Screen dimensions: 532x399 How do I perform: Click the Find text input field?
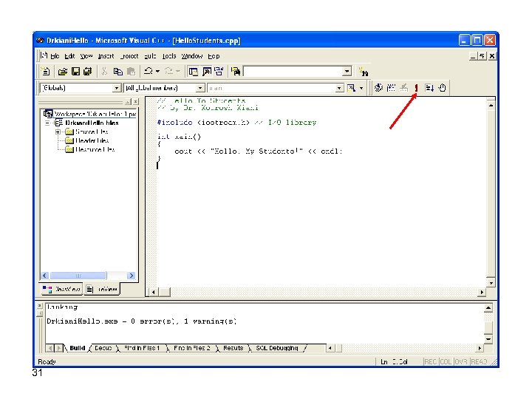(x=293, y=72)
